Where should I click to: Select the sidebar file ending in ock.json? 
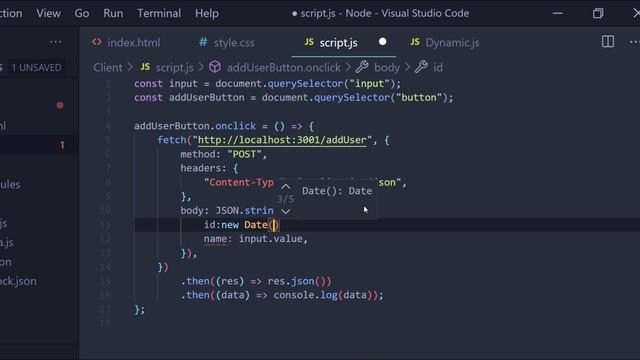pos(18,281)
